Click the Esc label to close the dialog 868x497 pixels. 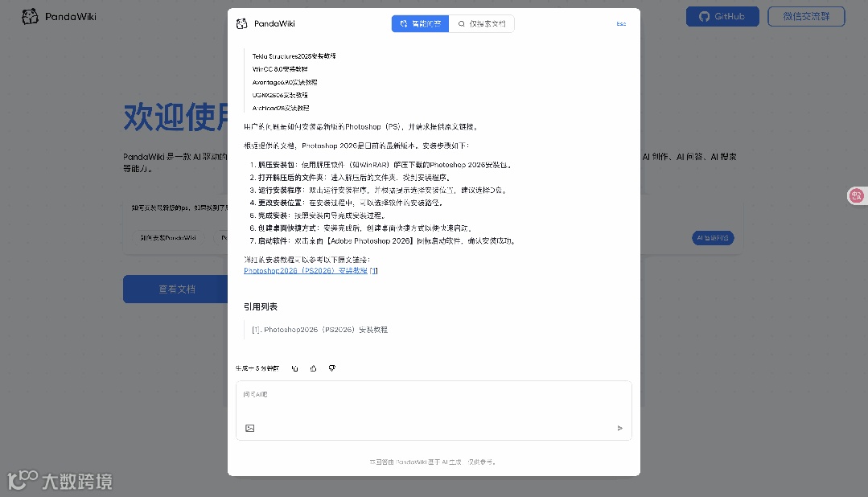(x=621, y=24)
